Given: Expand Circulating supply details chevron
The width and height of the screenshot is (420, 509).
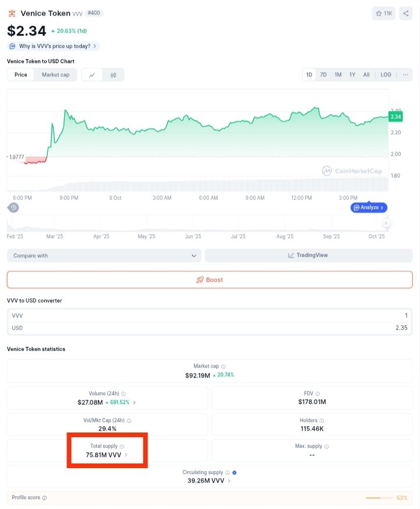Looking at the screenshot, I should click(x=229, y=481).
